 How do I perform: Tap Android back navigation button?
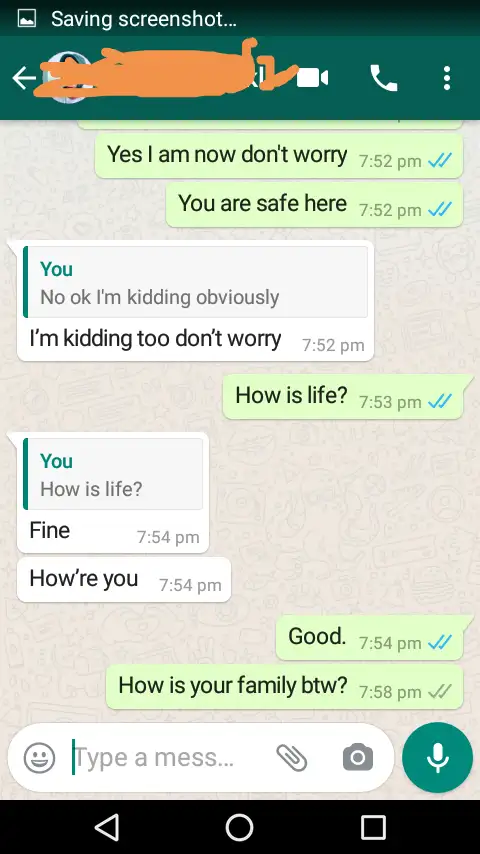point(107,828)
